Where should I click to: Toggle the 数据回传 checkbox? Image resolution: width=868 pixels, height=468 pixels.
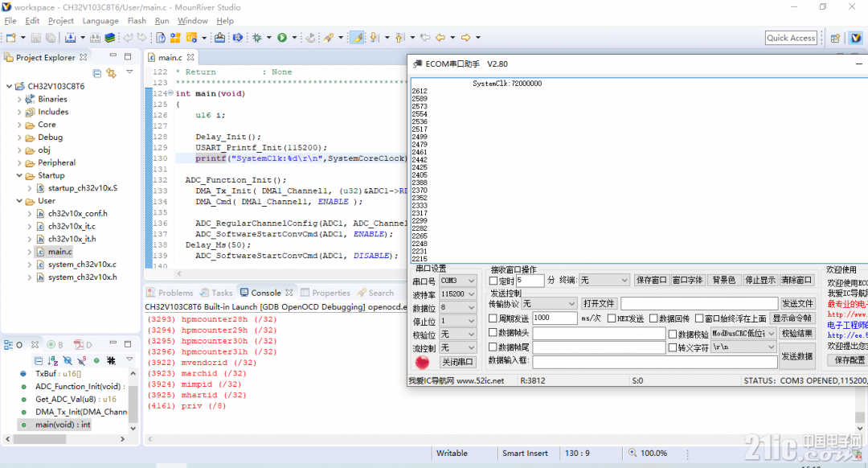pyautogui.click(x=653, y=318)
